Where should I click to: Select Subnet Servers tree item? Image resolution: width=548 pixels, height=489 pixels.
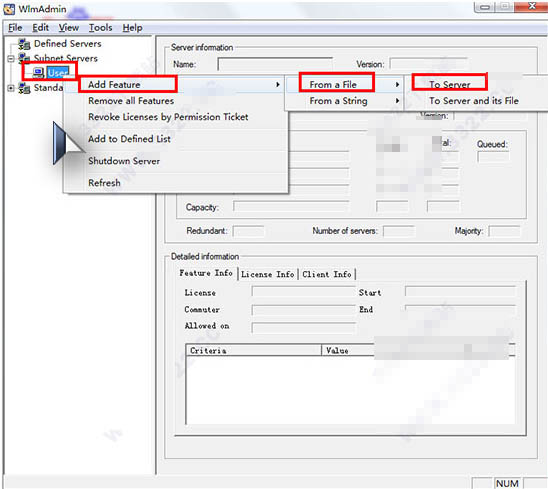65,58
